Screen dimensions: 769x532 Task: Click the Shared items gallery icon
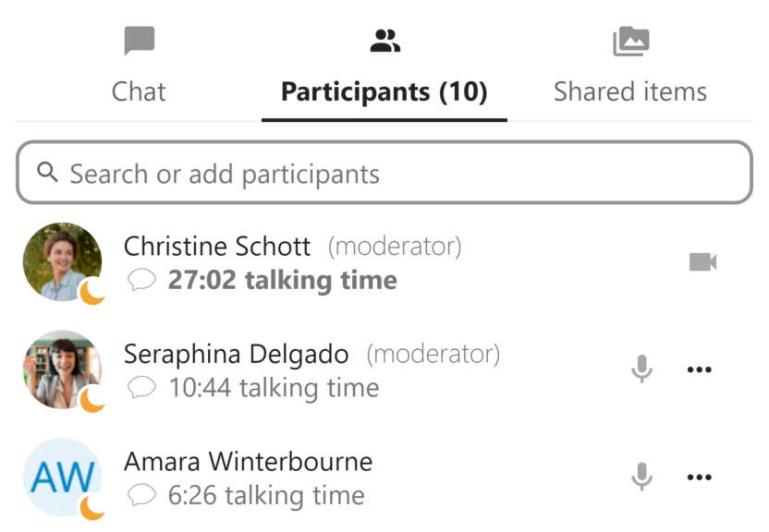[x=630, y=41]
